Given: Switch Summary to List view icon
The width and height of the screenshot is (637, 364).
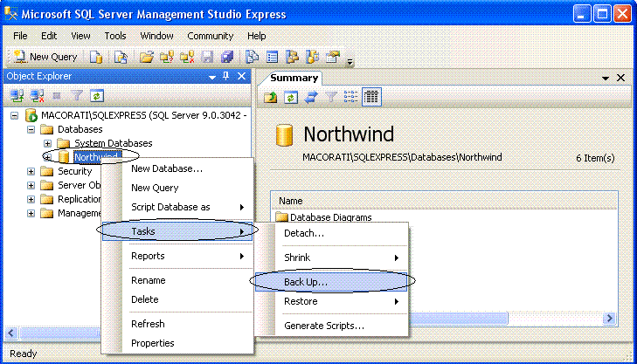Looking at the screenshot, I should point(350,98).
